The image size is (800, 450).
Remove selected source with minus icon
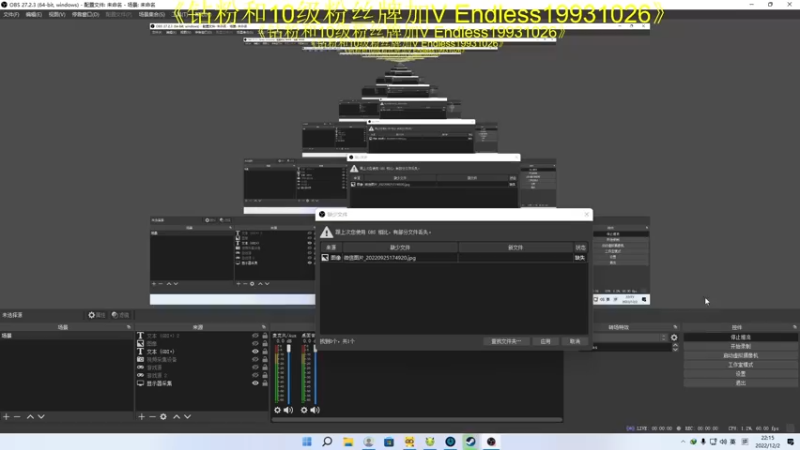152,417
